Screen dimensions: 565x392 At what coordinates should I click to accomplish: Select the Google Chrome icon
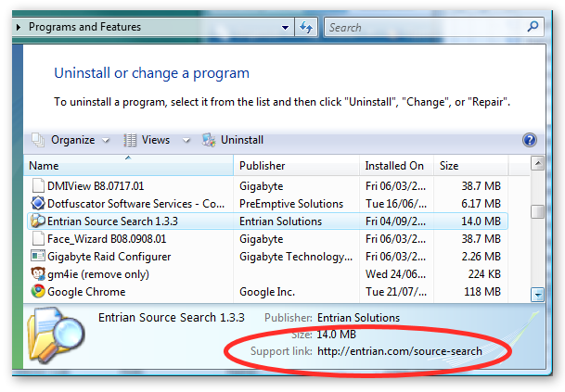(x=38, y=291)
